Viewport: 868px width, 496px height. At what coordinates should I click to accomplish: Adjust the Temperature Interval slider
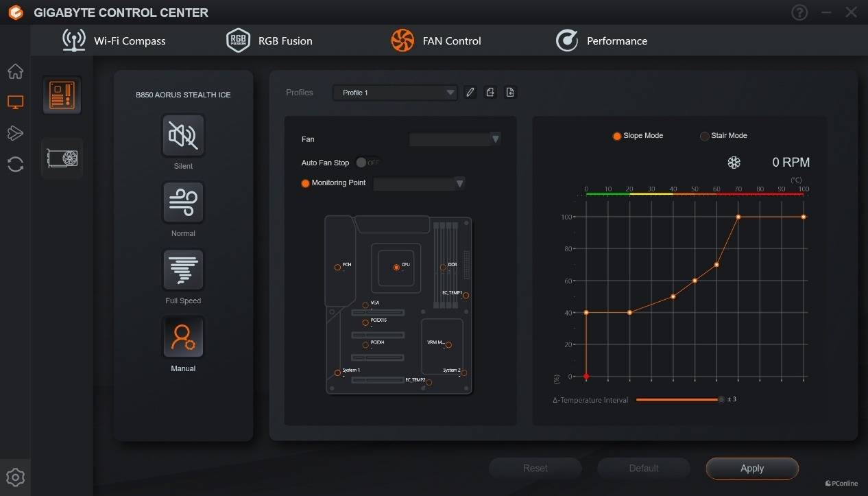[x=720, y=399]
